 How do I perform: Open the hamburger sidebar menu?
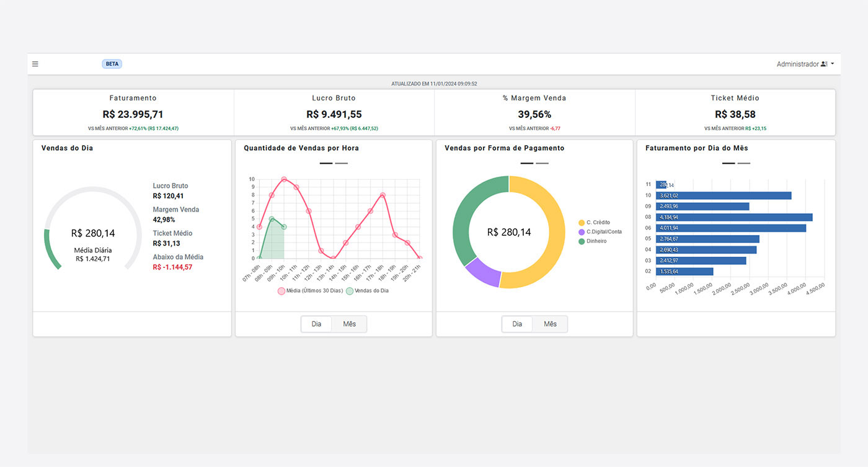[x=35, y=64]
